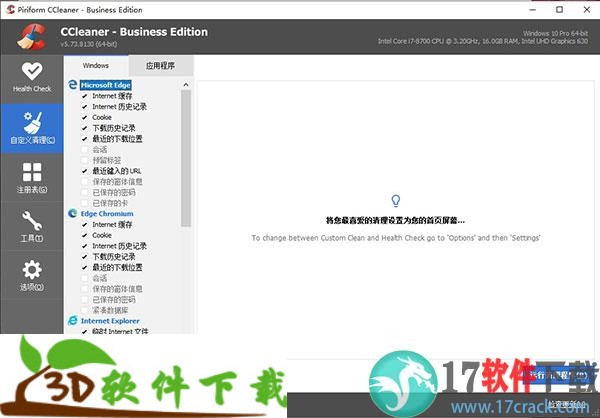Click the lightbulb tip icon
This screenshot has width=600, height=418.
(x=396, y=200)
